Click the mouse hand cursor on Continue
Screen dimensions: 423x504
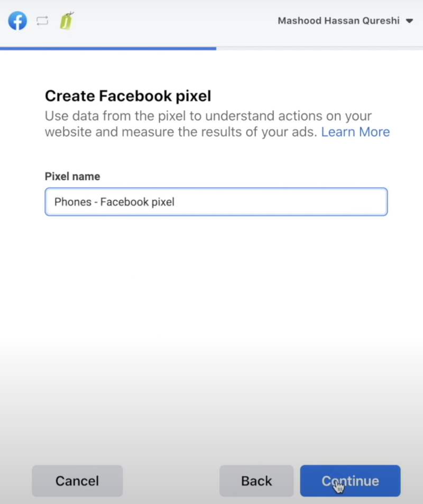coord(339,486)
